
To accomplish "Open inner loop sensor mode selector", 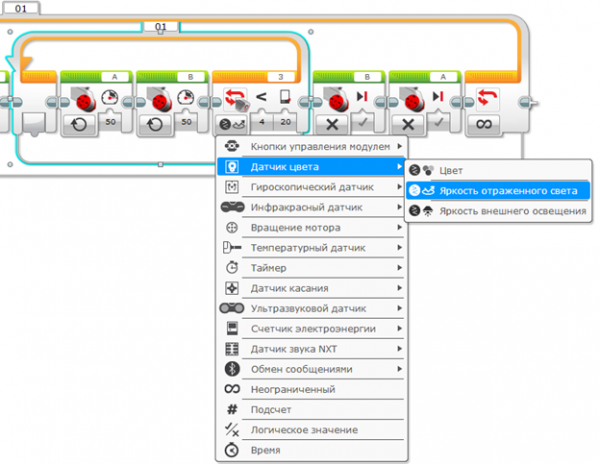I will click(232, 124).
